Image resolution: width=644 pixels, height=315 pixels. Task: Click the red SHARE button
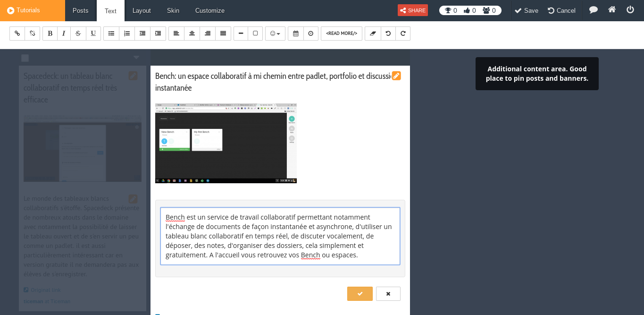click(413, 10)
